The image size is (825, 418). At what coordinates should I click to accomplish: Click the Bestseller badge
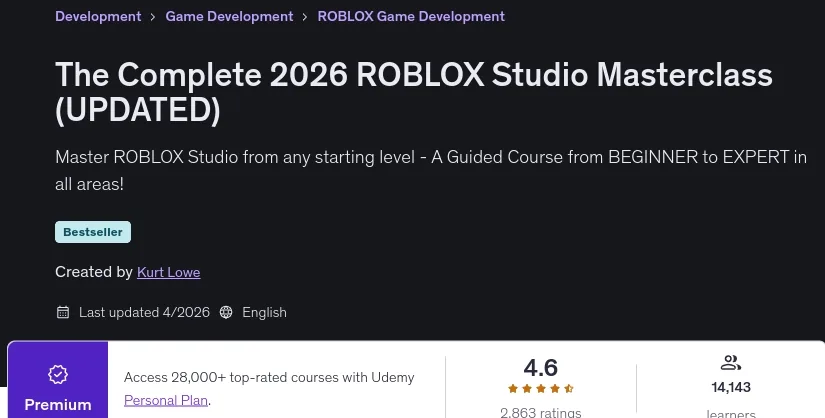pyautogui.click(x=93, y=232)
